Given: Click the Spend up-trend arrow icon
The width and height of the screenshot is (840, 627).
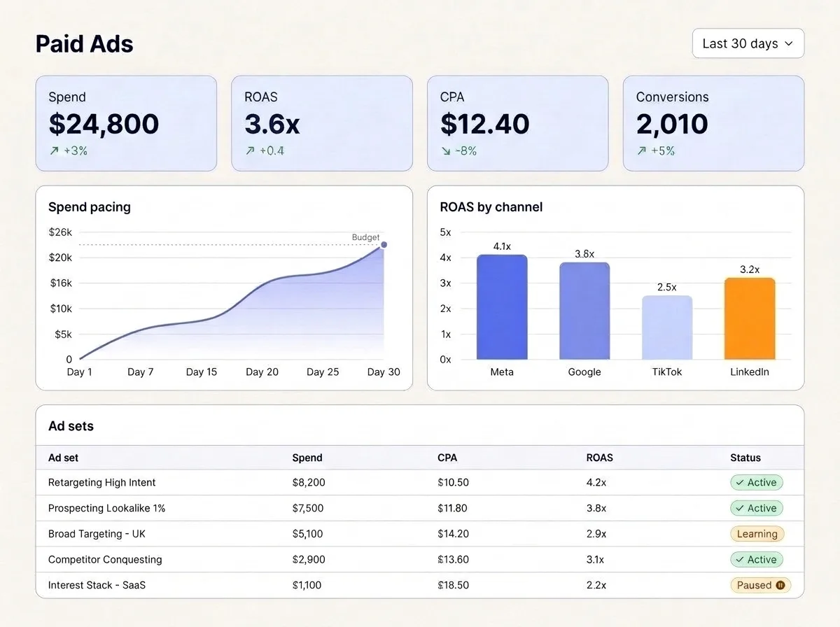Looking at the screenshot, I should click(x=53, y=150).
